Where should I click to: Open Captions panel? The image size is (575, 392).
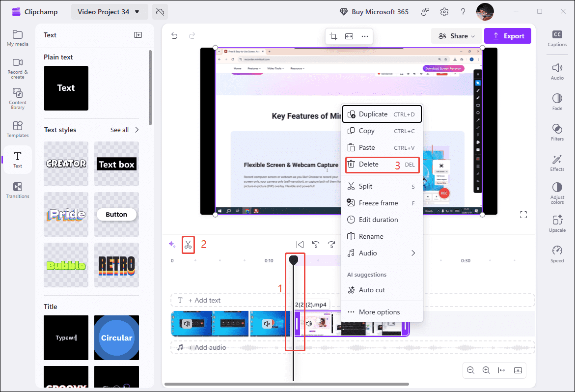coord(557,38)
